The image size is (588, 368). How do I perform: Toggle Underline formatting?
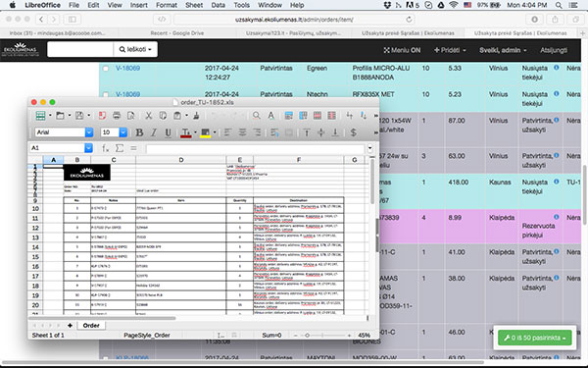tap(168, 132)
